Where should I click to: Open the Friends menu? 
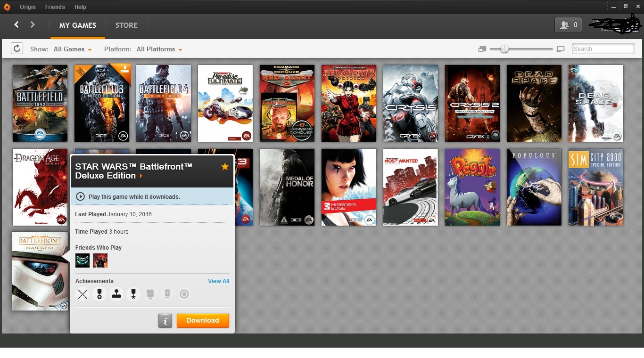click(55, 7)
